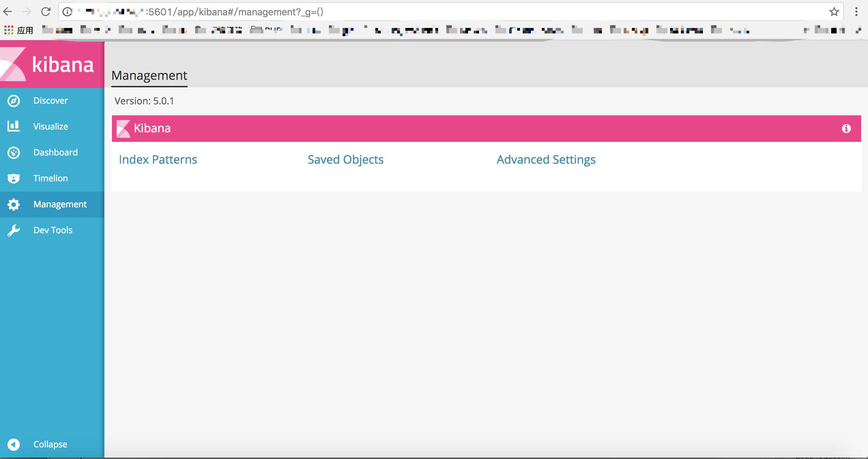Open the Index Patterns link

158,160
